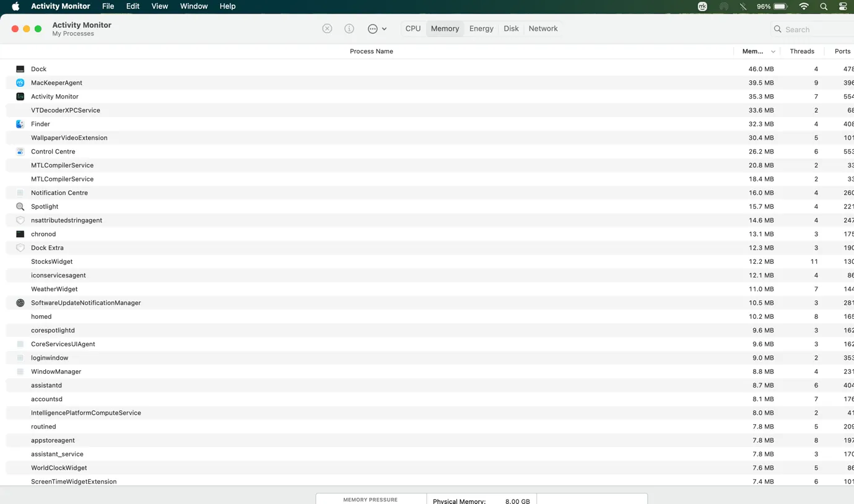
Task: Click the Search field
Action: [x=813, y=29]
